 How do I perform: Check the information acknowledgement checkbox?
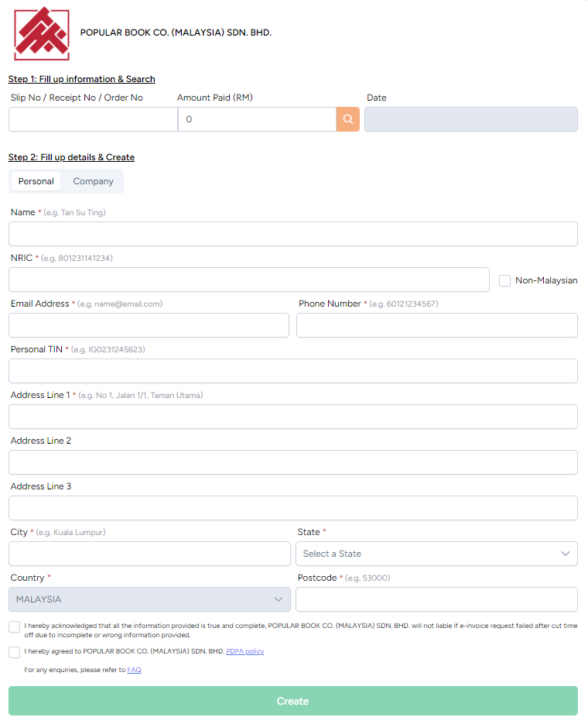coord(14,626)
